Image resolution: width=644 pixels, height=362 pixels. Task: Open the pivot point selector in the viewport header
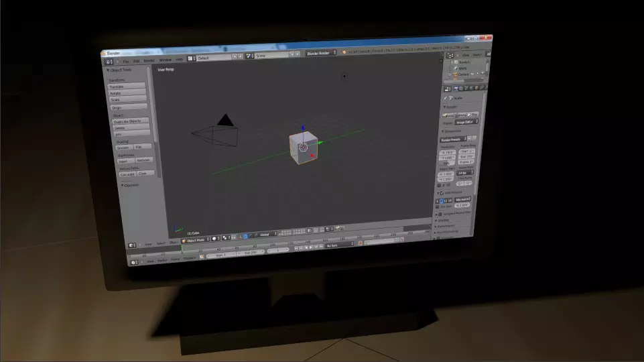coord(226,237)
